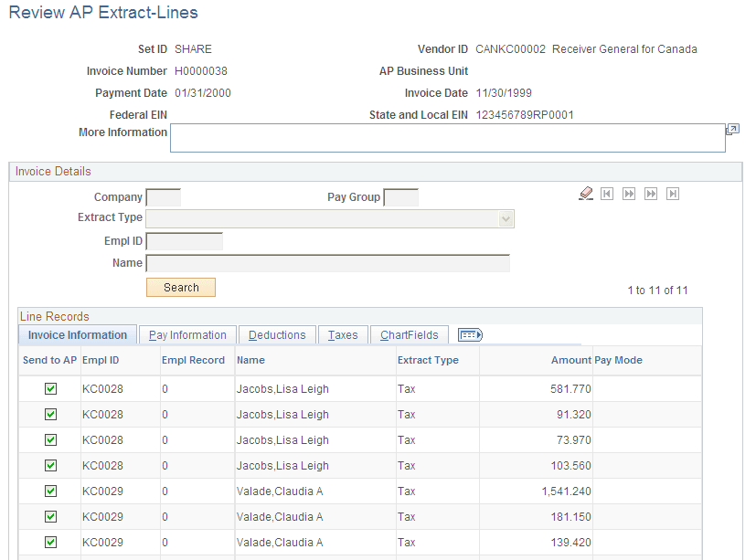756x560 pixels.
Task: Uncheck Send to AP for Valade 1,541.240 row
Action: pyautogui.click(x=50, y=491)
